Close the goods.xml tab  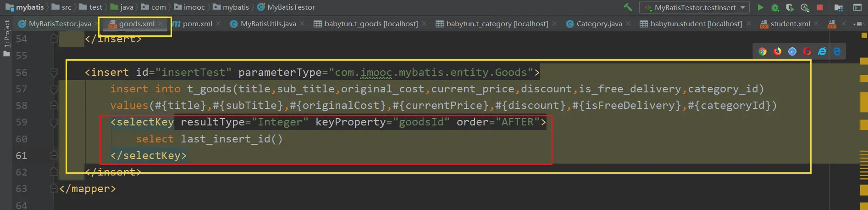[160, 23]
